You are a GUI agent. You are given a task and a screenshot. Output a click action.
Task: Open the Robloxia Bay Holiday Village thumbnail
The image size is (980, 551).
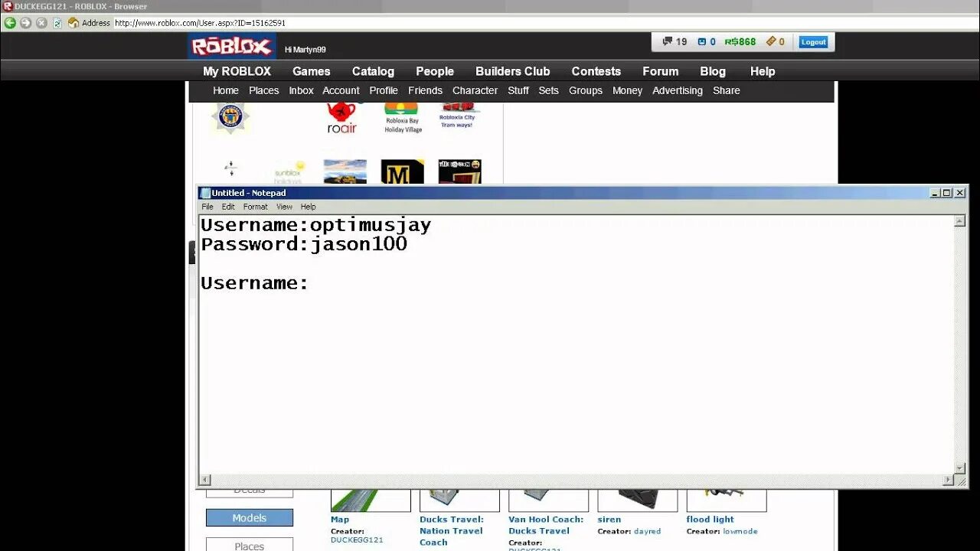point(403,118)
